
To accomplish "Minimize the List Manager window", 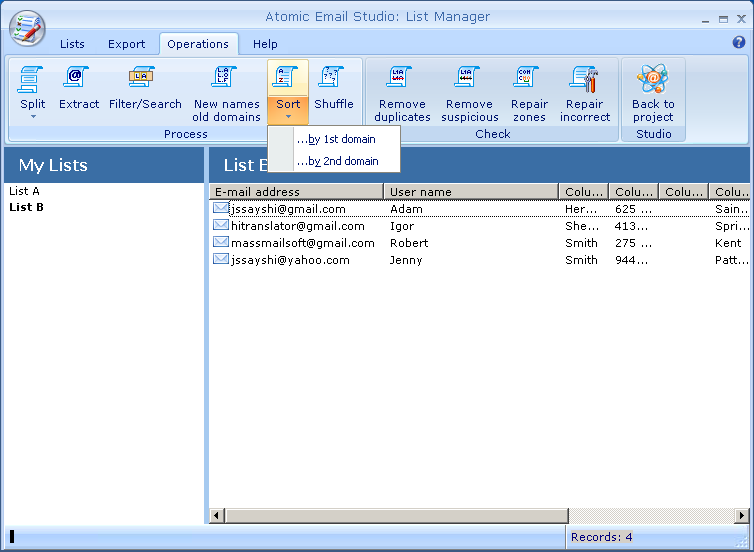I will (705, 20).
